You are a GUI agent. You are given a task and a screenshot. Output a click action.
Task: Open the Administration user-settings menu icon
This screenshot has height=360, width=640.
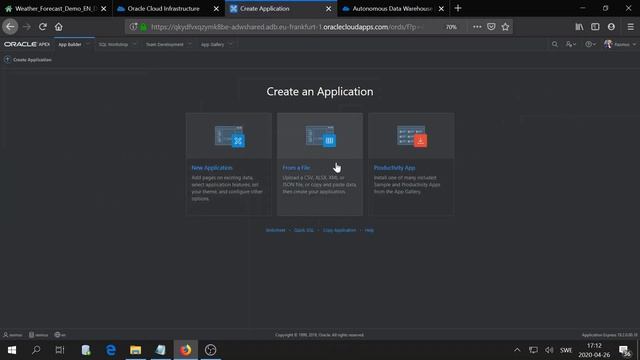coord(571,44)
